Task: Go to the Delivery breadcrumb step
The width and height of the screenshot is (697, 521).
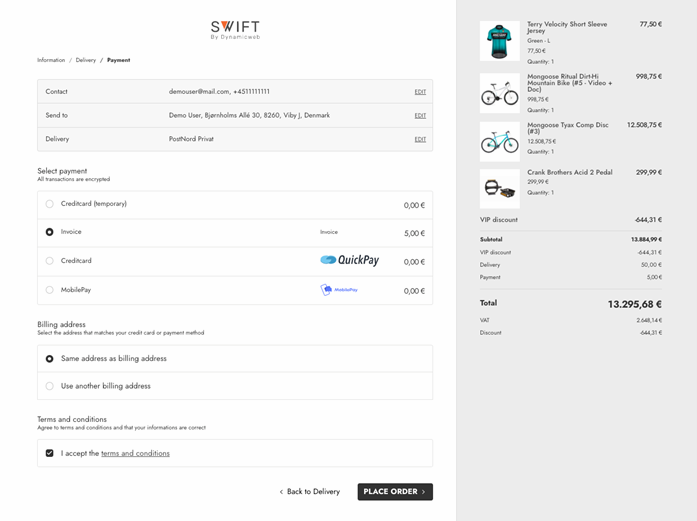Action: pos(86,60)
